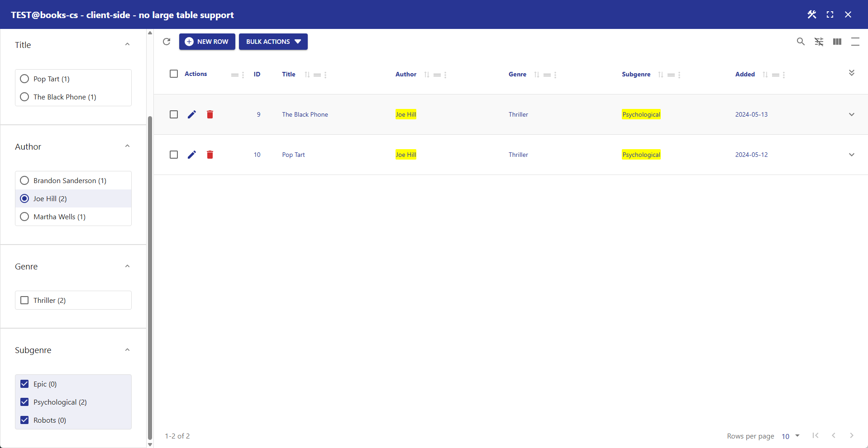Screen dimensions: 868x448
Task: Expand all rows double chevron
Action: point(852,73)
